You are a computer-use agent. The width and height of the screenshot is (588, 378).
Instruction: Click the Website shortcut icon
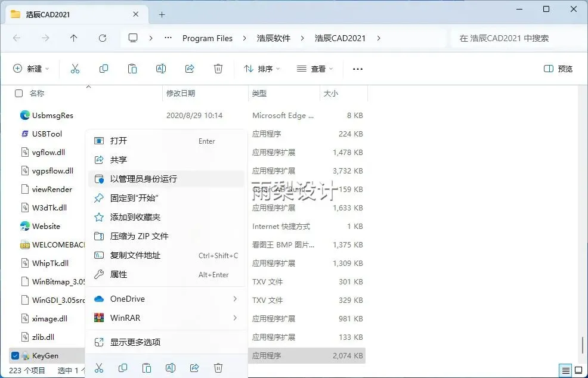(x=25, y=226)
